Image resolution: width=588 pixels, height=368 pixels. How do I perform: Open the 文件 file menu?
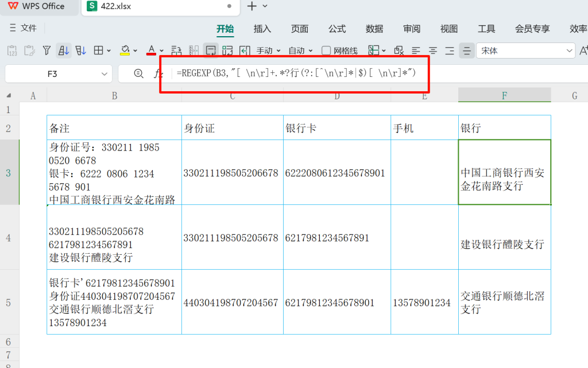point(23,28)
